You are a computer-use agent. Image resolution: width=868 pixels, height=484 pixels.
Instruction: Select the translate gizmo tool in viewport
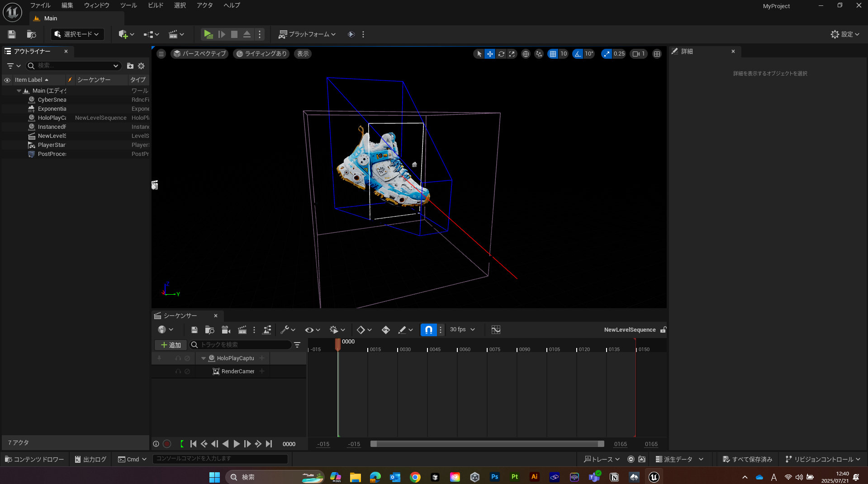(490, 54)
